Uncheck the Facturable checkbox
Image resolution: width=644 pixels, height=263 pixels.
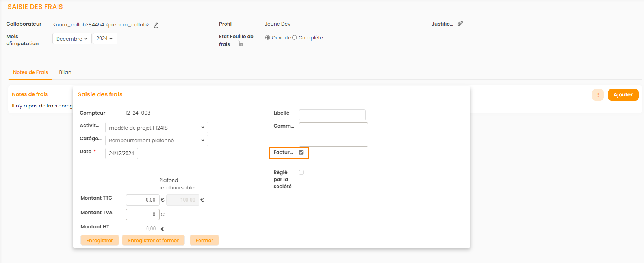(301, 152)
